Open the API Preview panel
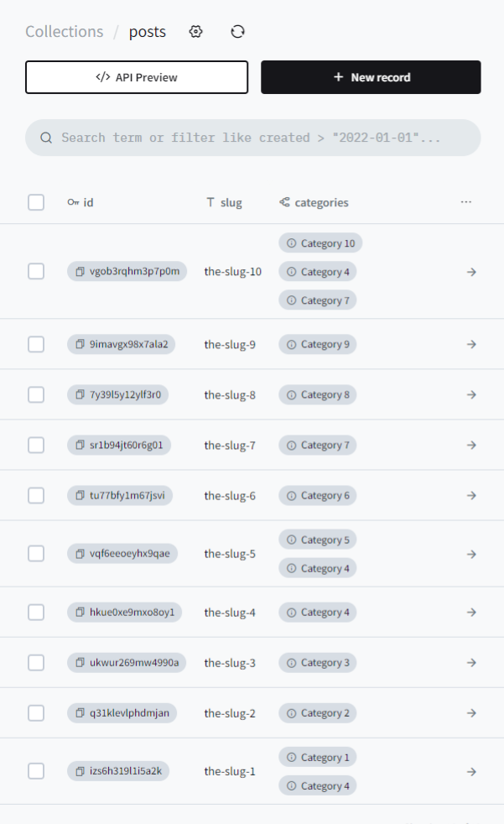This screenshot has width=504, height=824. [136, 76]
